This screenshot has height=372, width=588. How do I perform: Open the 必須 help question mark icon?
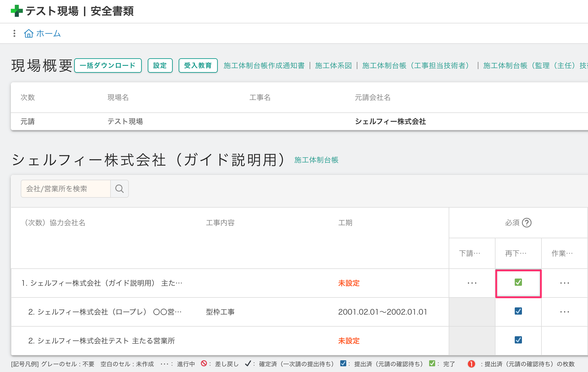click(x=527, y=223)
